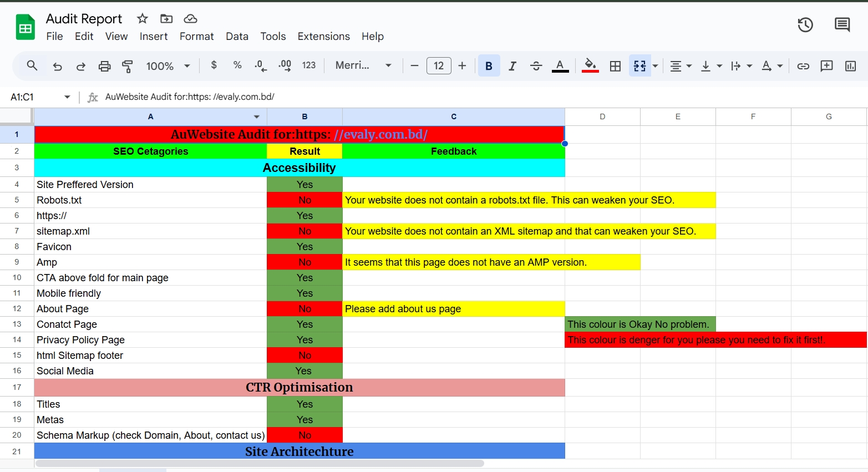Insert a chart
868x472 pixels.
pos(850,65)
